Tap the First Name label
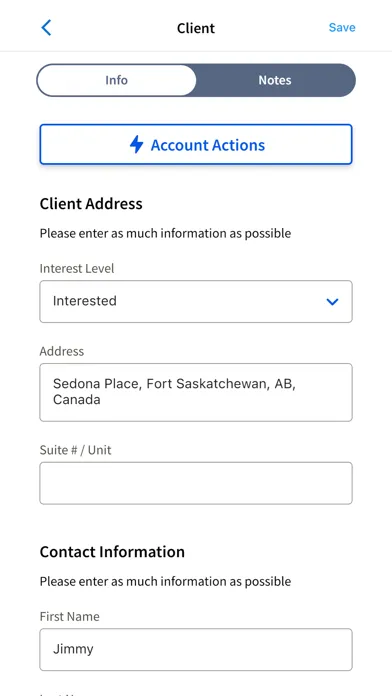The width and height of the screenshot is (392, 696). (70, 617)
